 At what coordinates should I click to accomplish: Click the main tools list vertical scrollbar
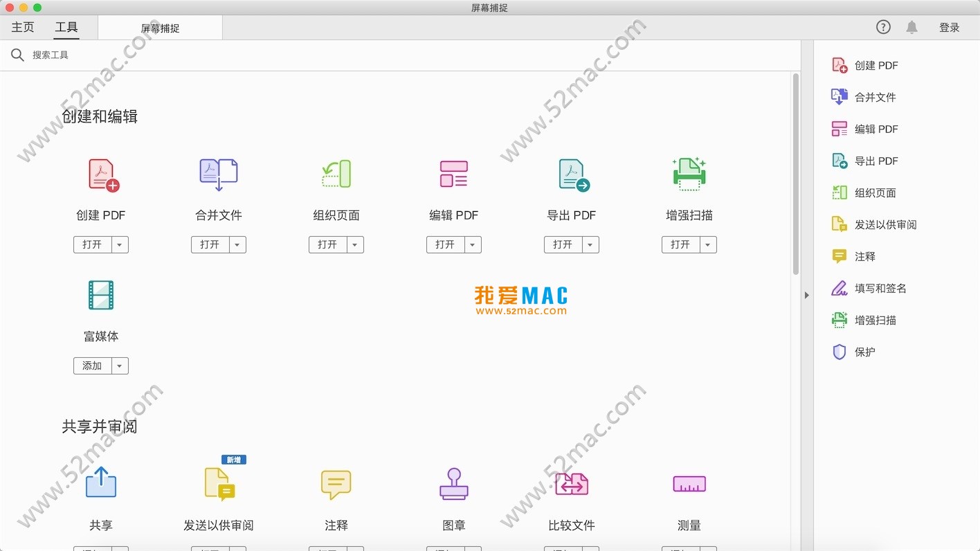[x=796, y=173]
